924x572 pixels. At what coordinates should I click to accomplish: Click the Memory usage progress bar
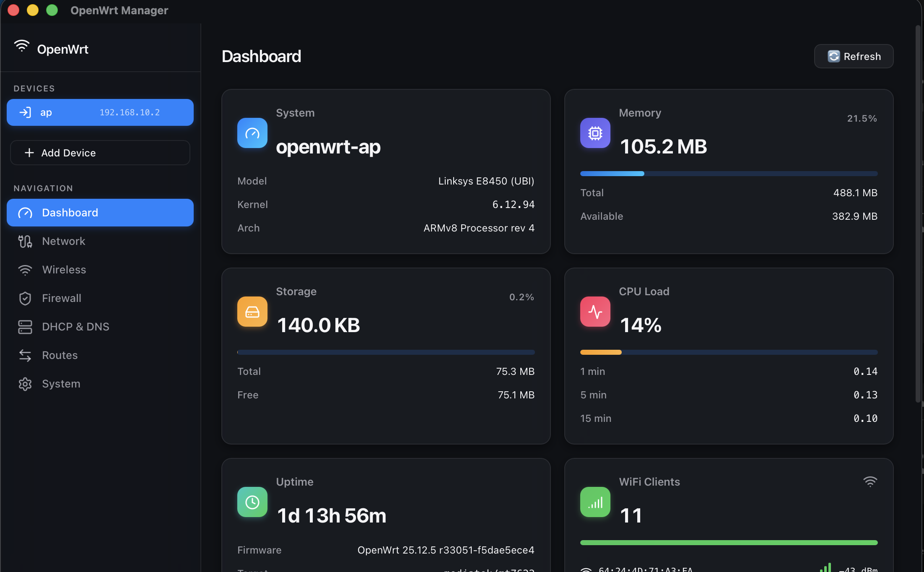point(729,174)
